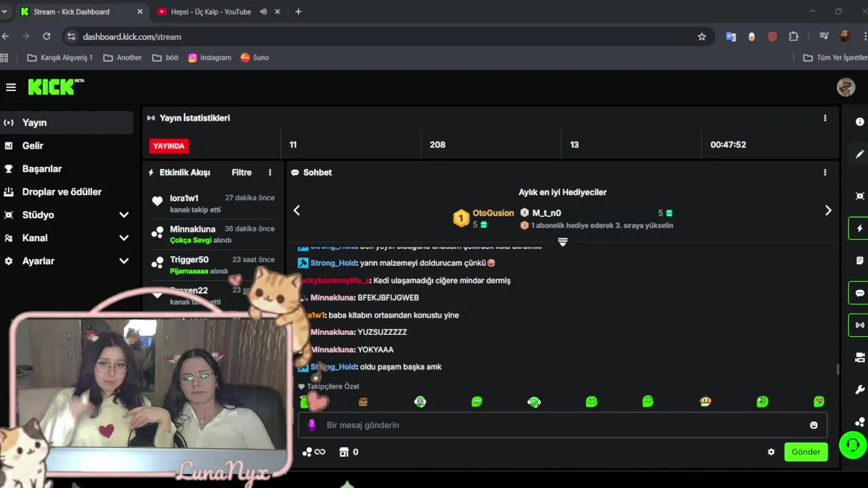Click the Gönder send button
This screenshot has height=488, width=868.
[x=806, y=452]
